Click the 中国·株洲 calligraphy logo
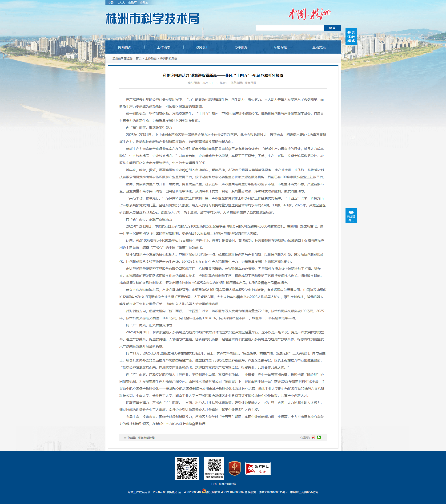Viewport: 446px width, 504px height. [x=309, y=14]
